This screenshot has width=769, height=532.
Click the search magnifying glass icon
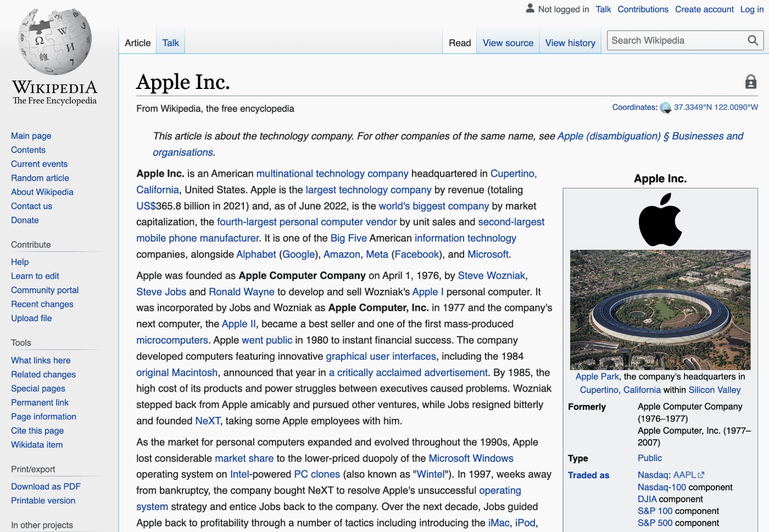coord(753,41)
